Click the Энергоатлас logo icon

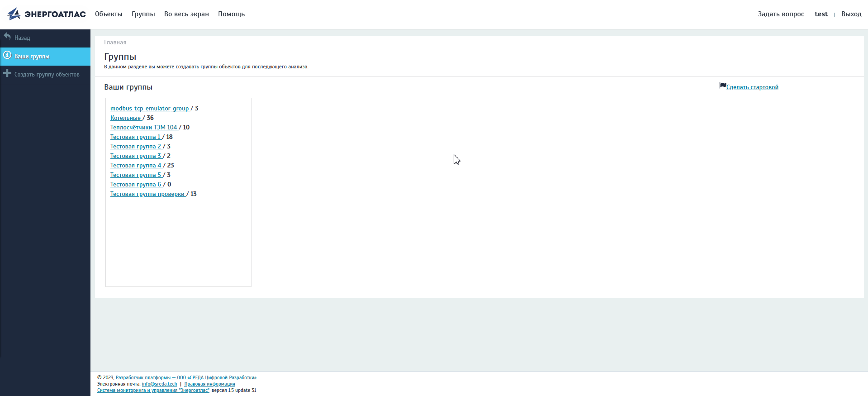[14, 14]
